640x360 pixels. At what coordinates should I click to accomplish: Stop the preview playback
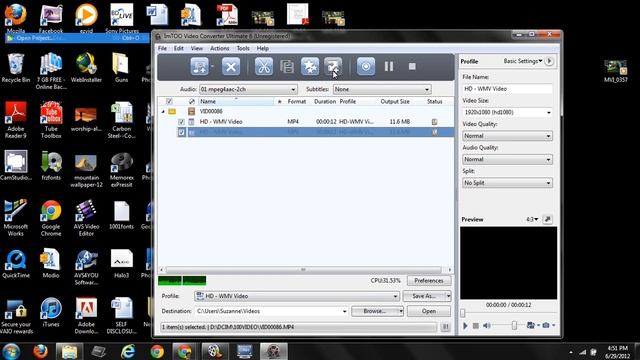click(476, 326)
